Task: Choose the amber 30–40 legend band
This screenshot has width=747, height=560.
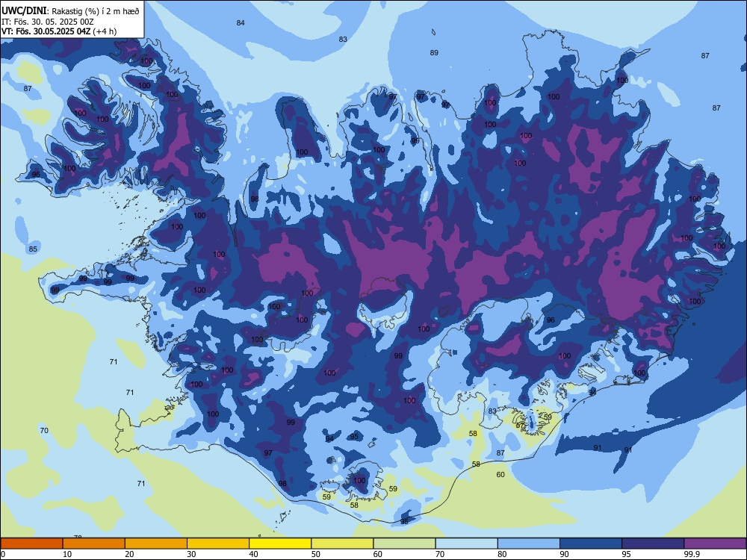Action: point(218,544)
